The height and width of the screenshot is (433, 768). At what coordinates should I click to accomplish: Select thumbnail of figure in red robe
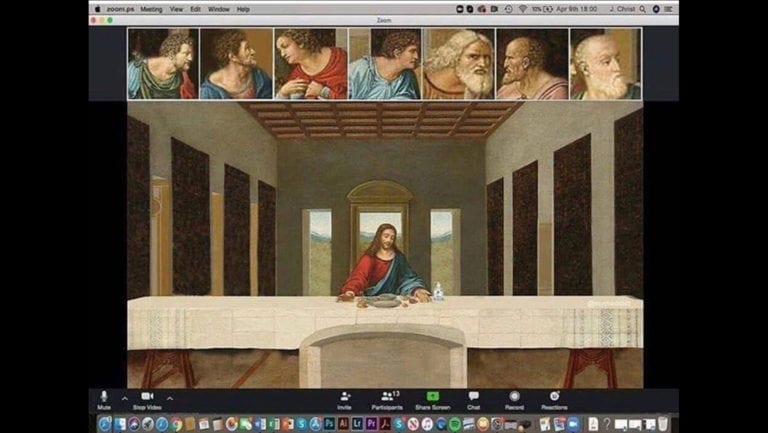[x=311, y=64]
